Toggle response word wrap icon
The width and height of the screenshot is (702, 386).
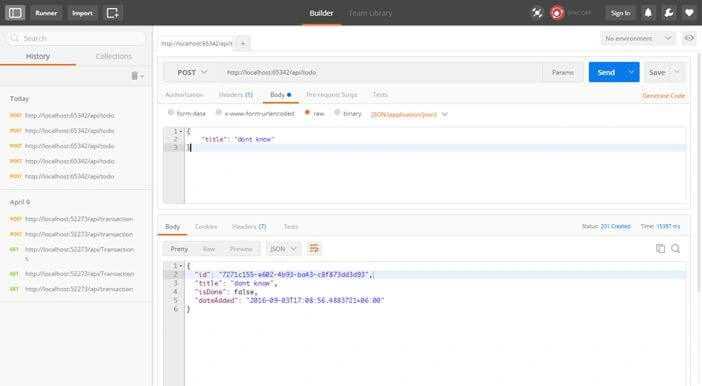(314, 249)
